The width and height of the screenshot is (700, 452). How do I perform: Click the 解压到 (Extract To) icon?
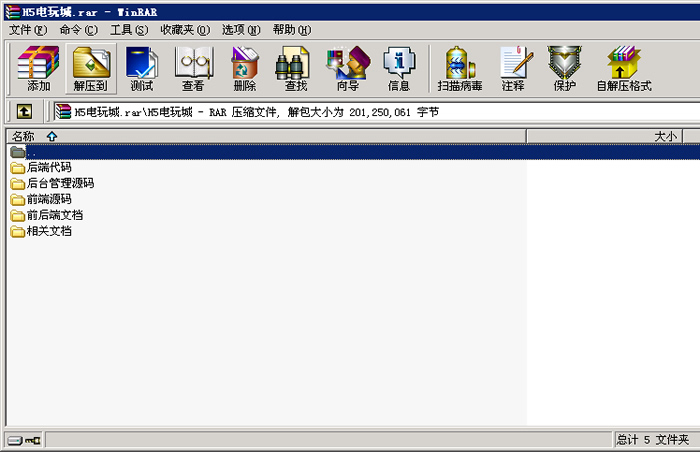click(x=91, y=68)
